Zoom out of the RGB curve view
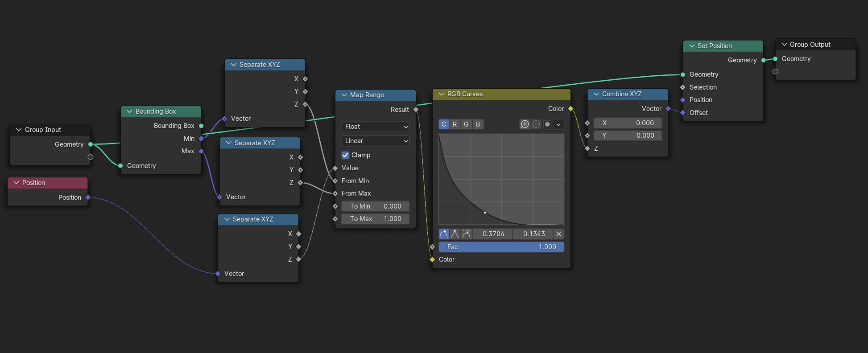The image size is (868, 353). [536, 124]
